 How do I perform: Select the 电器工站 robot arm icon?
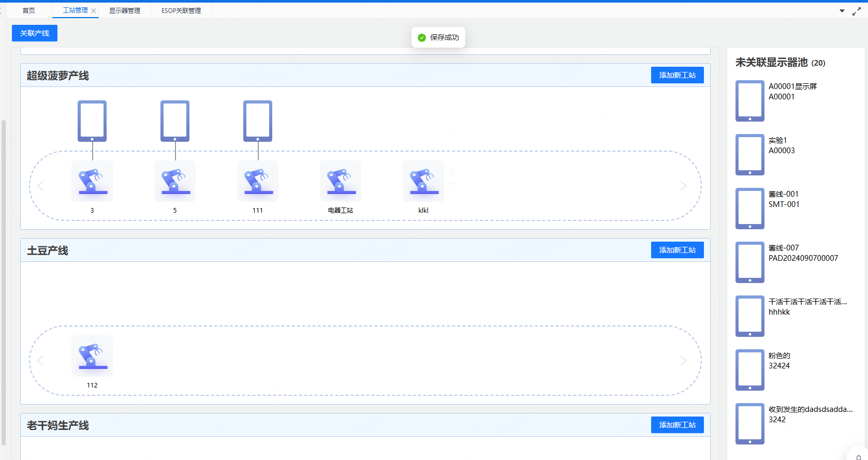341,181
